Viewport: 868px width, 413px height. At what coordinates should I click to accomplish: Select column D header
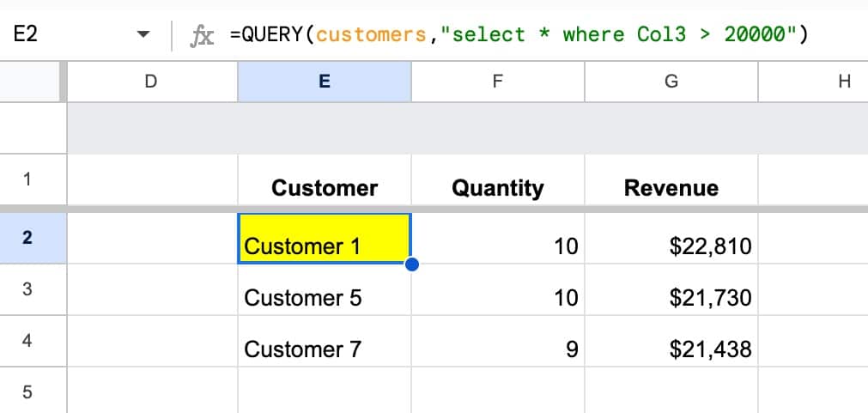[x=151, y=82]
